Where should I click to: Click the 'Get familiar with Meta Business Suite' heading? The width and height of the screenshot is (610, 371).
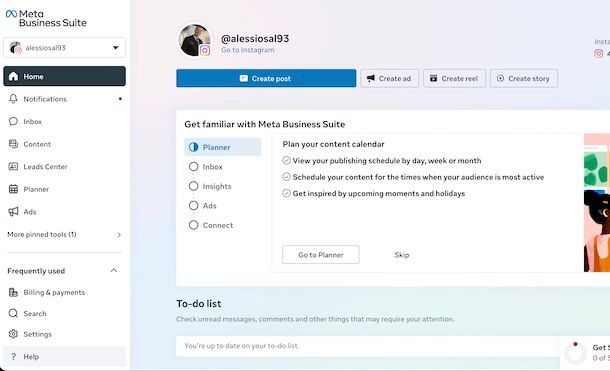[x=265, y=124]
